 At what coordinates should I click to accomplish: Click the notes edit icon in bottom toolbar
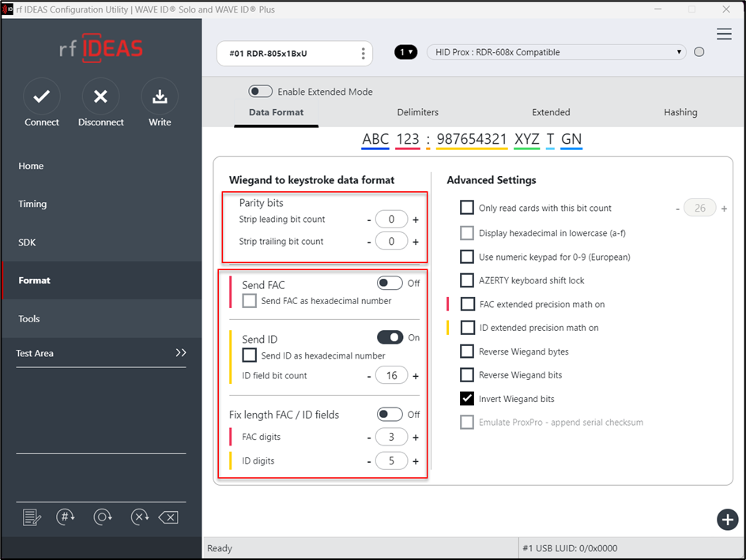(x=32, y=517)
